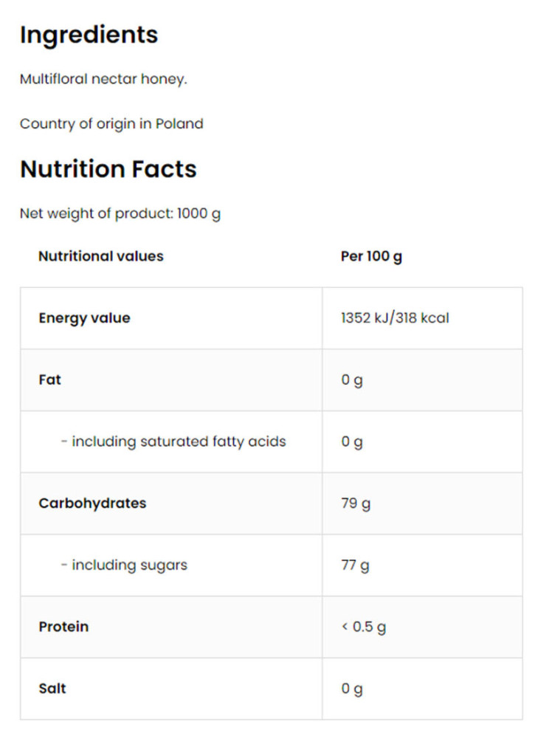This screenshot has width=538, height=756.
Task: Click the Multifloral nectar honey text
Action: (x=103, y=79)
